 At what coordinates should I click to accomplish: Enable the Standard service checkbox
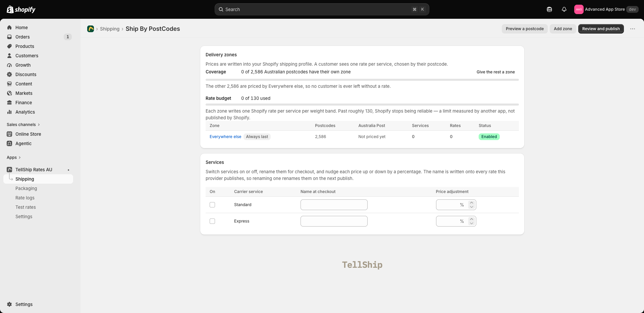coord(212,205)
